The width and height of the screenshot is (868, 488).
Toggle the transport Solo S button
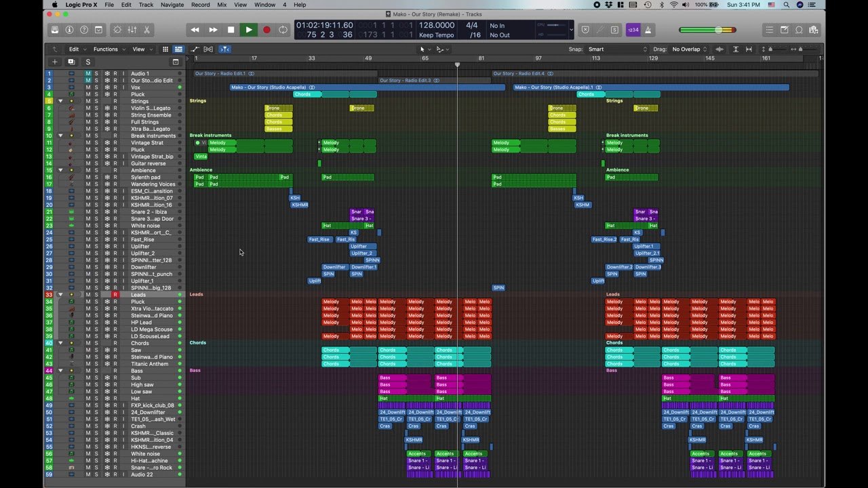click(615, 30)
